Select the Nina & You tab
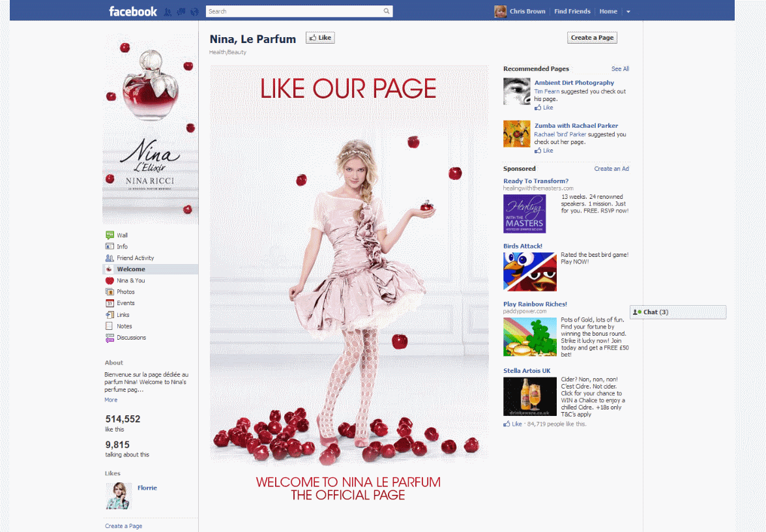Screen dimensions: 766x532 131,280
